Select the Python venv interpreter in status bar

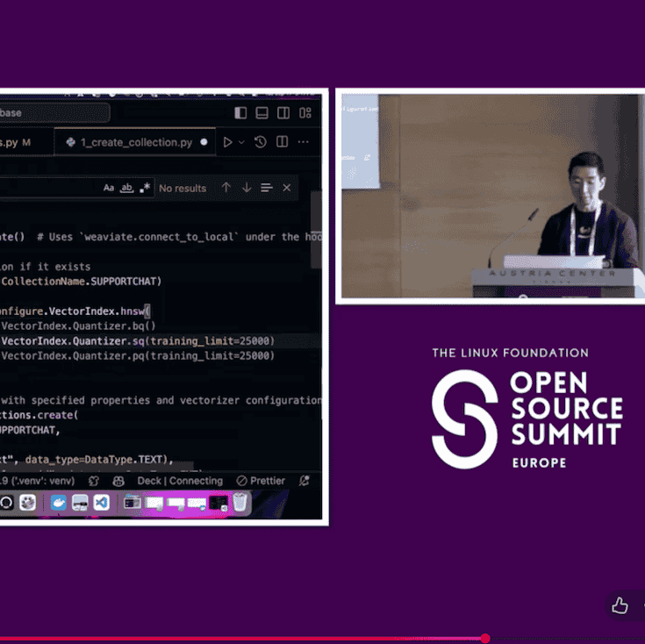[38, 481]
